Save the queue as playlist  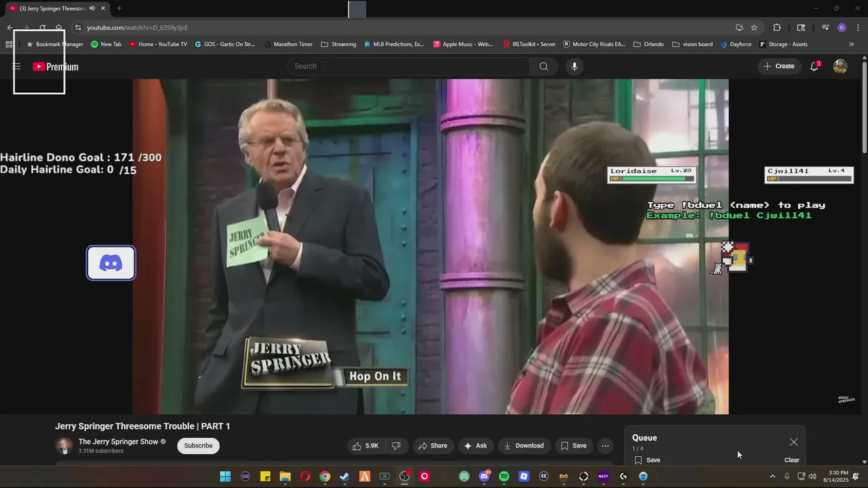click(x=648, y=460)
